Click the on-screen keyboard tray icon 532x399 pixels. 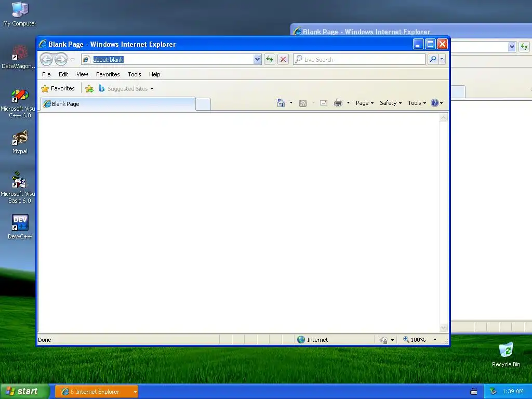tap(474, 392)
